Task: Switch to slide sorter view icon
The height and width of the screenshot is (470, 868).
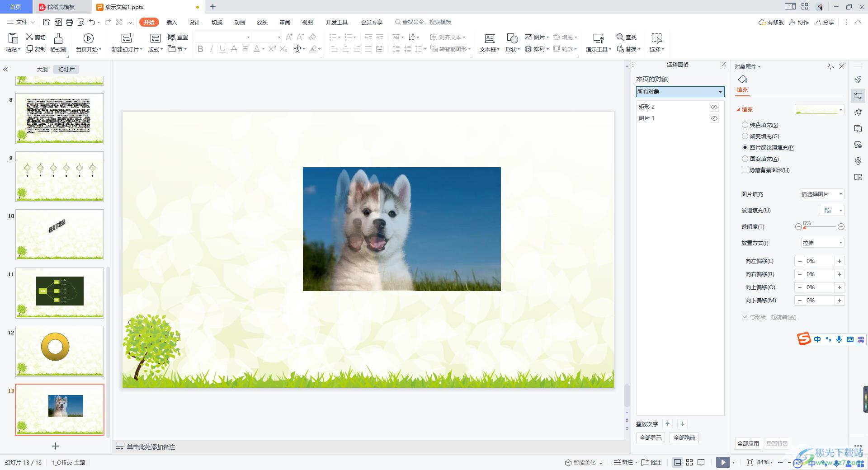Action: coord(689,462)
